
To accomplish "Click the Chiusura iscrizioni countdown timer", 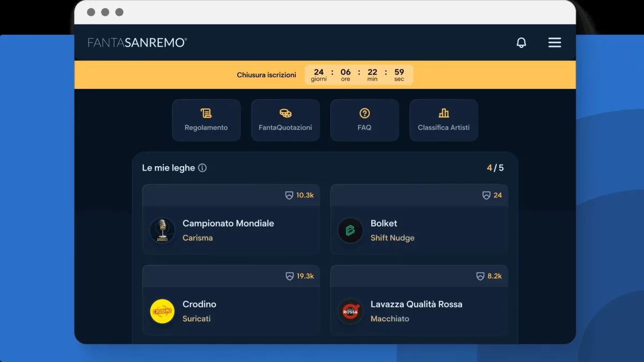I will pyautogui.click(x=358, y=75).
